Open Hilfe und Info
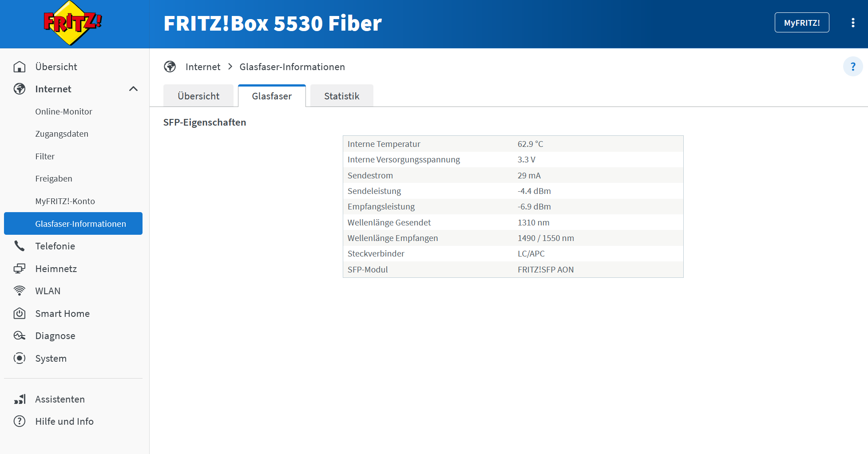This screenshot has width=868, height=454. coord(64,421)
